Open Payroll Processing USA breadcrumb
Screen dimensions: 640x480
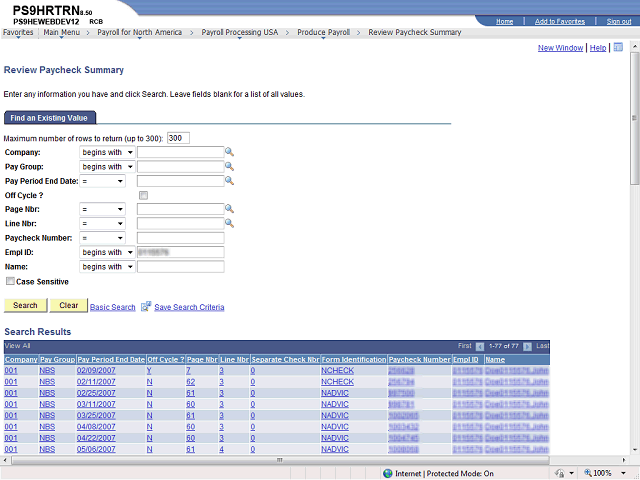[x=240, y=32]
